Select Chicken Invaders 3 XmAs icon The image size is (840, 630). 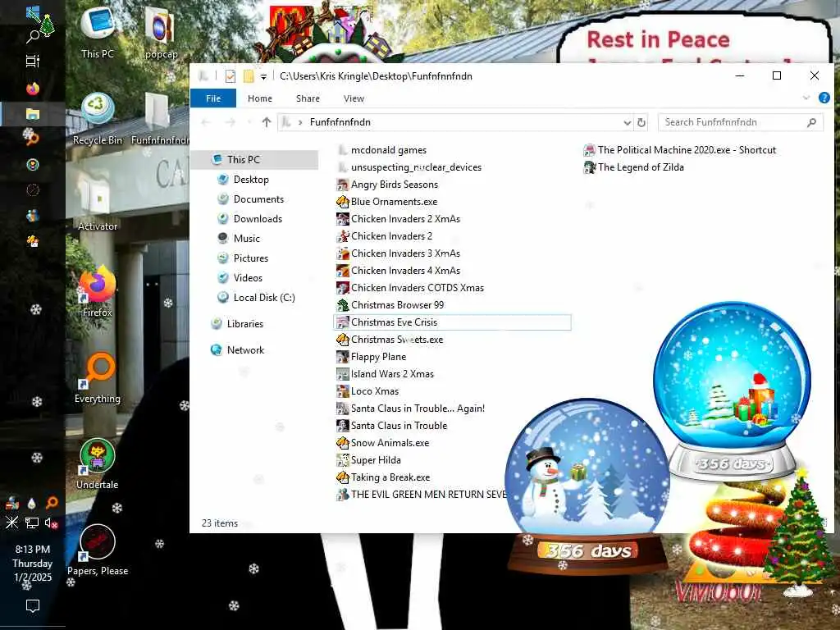coord(343,253)
